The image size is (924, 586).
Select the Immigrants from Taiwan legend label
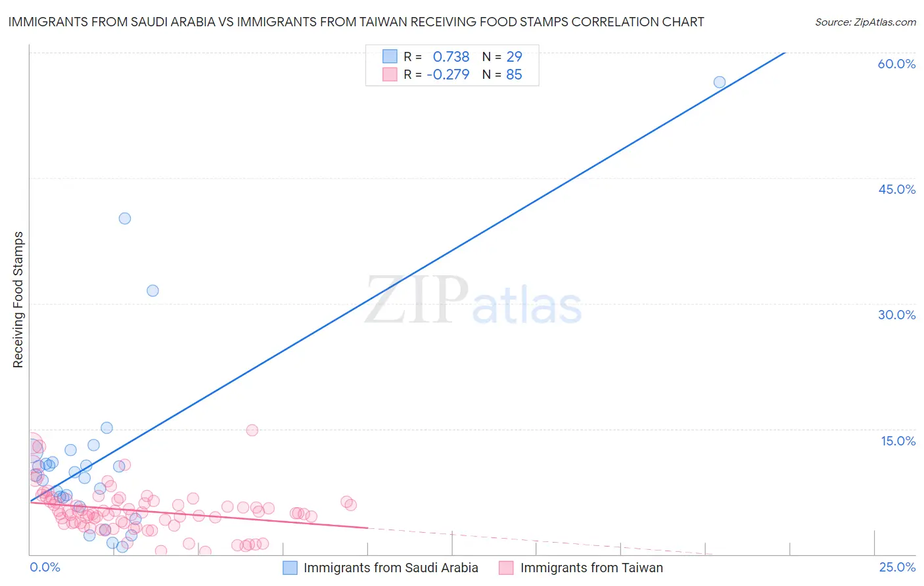click(591, 568)
